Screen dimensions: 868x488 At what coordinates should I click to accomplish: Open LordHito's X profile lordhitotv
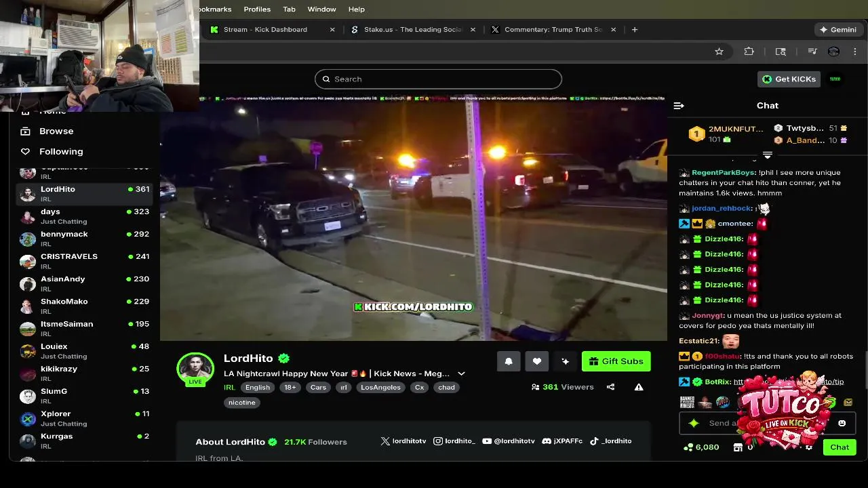click(403, 441)
